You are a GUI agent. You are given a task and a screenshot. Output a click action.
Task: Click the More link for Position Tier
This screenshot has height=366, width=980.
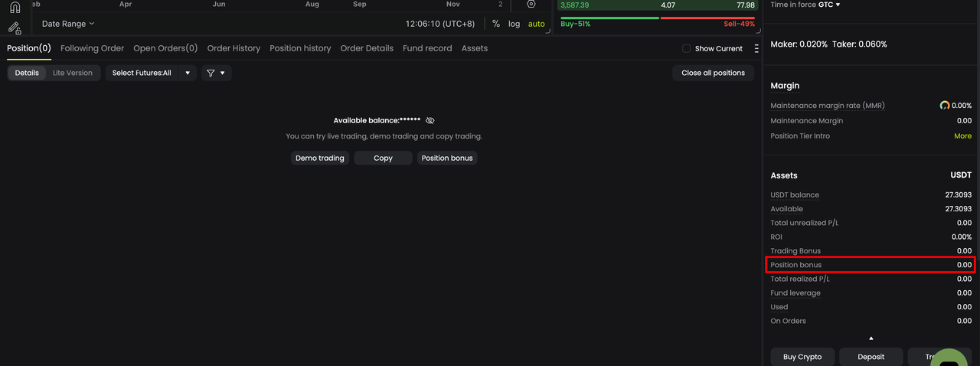(x=962, y=136)
